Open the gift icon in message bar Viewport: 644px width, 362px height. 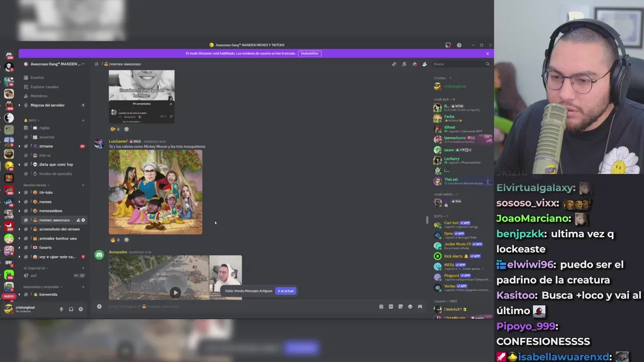coord(381,306)
